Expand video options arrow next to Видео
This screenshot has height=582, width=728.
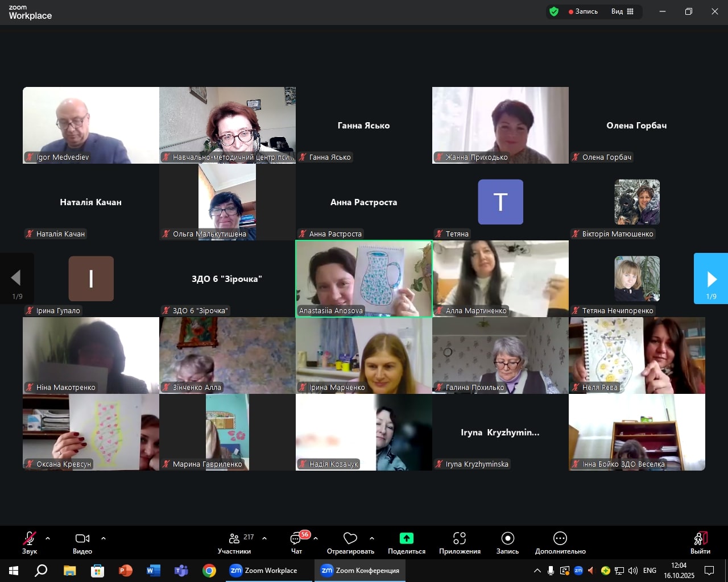pos(104,538)
